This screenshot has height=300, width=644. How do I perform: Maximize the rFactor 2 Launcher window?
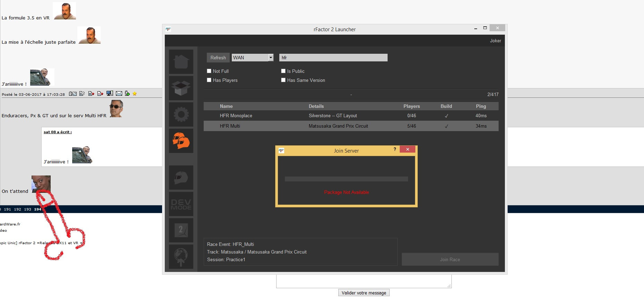point(485,28)
